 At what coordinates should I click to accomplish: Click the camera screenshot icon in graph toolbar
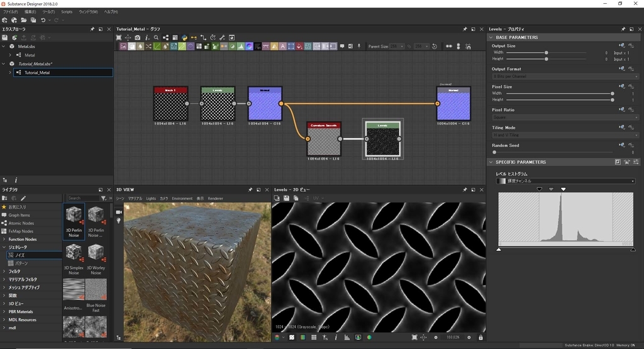pyautogui.click(x=138, y=38)
